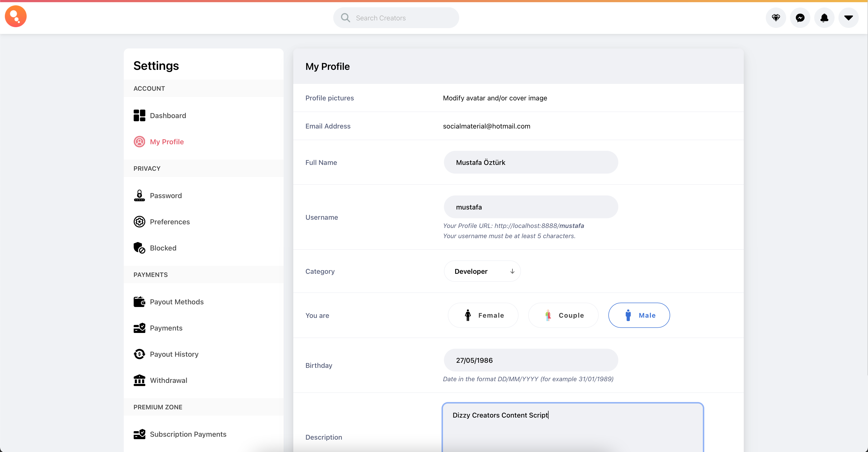Open Subscription Payments link
The image size is (868, 452).
coord(188,434)
